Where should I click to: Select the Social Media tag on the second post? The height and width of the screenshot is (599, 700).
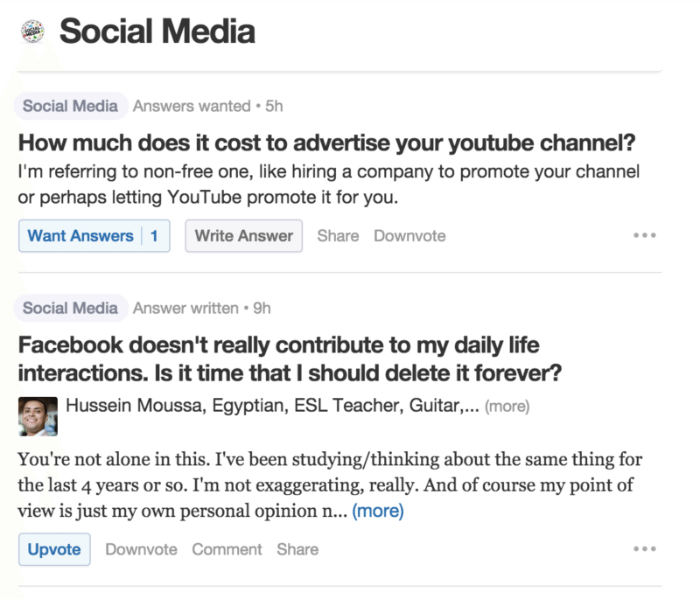[70, 308]
